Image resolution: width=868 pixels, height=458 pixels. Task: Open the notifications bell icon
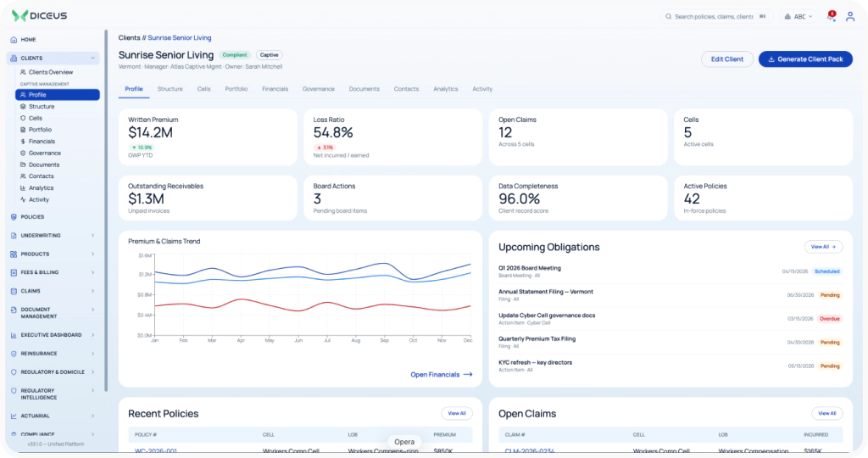tap(831, 17)
